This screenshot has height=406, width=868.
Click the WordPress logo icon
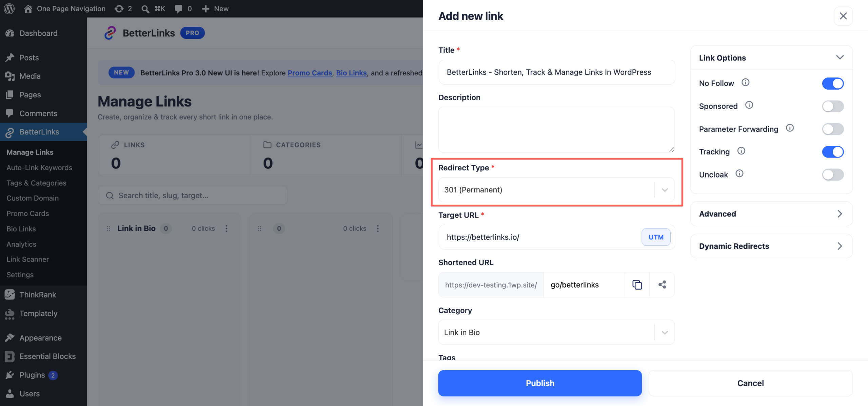[x=9, y=8]
